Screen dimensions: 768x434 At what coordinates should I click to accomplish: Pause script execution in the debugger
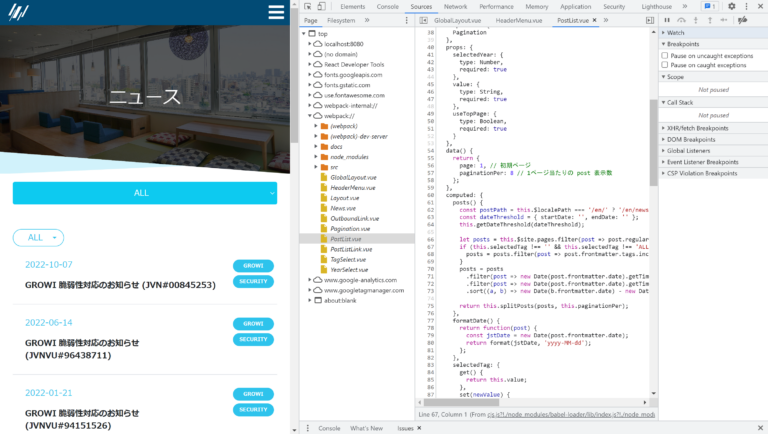pyautogui.click(x=666, y=19)
